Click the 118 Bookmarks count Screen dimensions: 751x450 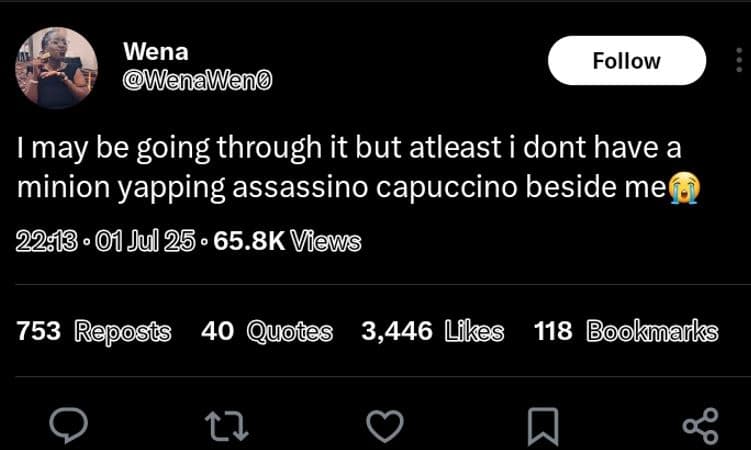click(626, 332)
